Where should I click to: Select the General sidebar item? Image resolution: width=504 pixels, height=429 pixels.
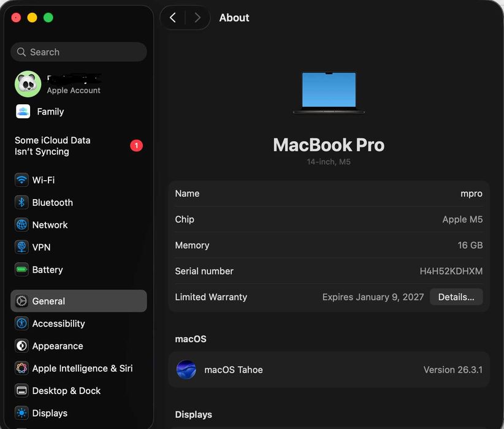[x=78, y=301]
